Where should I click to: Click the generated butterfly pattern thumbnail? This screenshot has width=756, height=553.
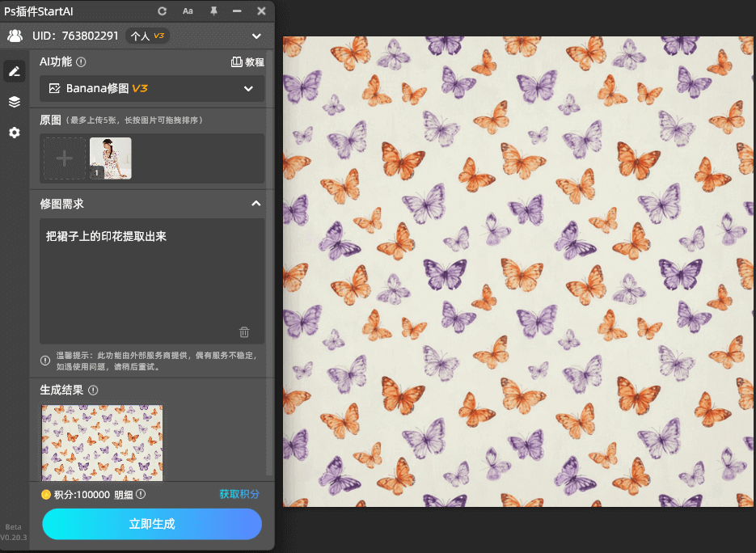click(x=102, y=442)
